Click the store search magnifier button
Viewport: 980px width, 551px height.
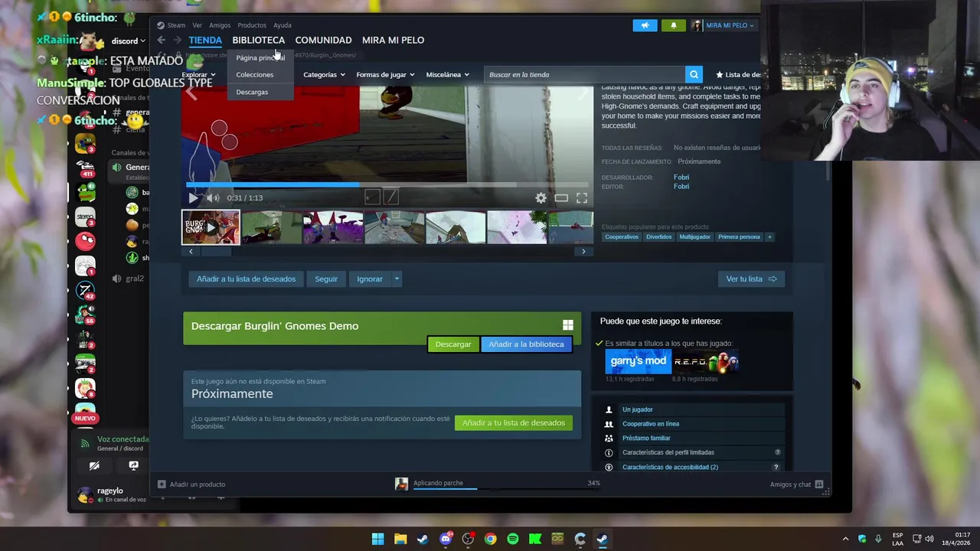[x=694, y=74]
